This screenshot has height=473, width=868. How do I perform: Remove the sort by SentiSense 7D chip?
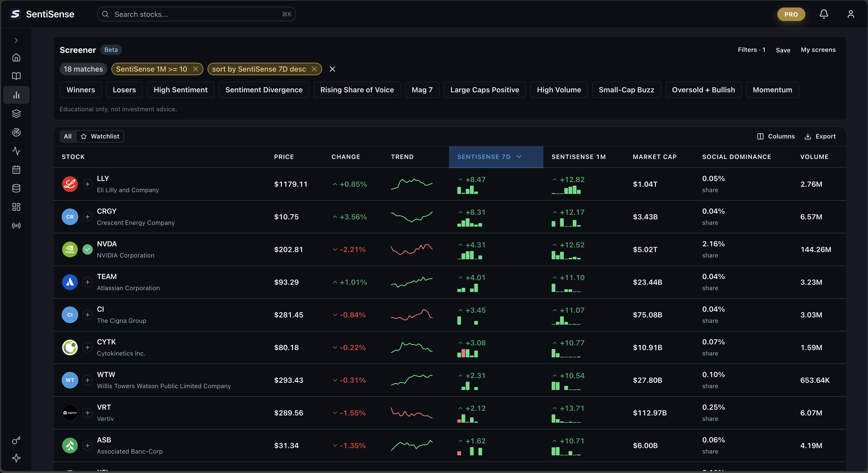[x=314, y=69]
